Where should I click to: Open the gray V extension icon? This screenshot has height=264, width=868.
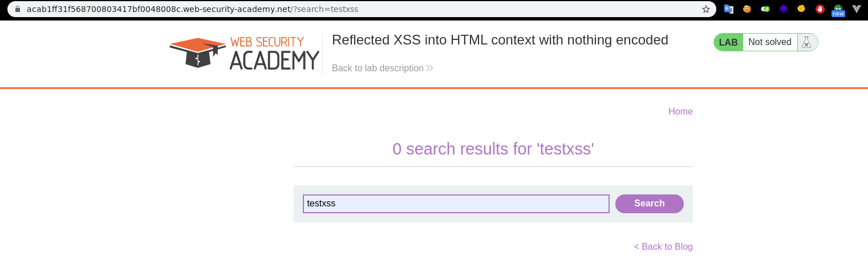(856, 9)
